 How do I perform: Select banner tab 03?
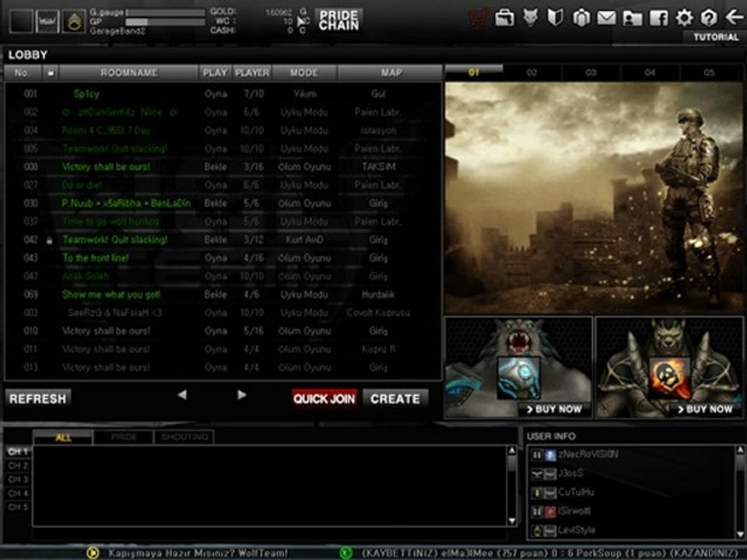tap(591, 72)
